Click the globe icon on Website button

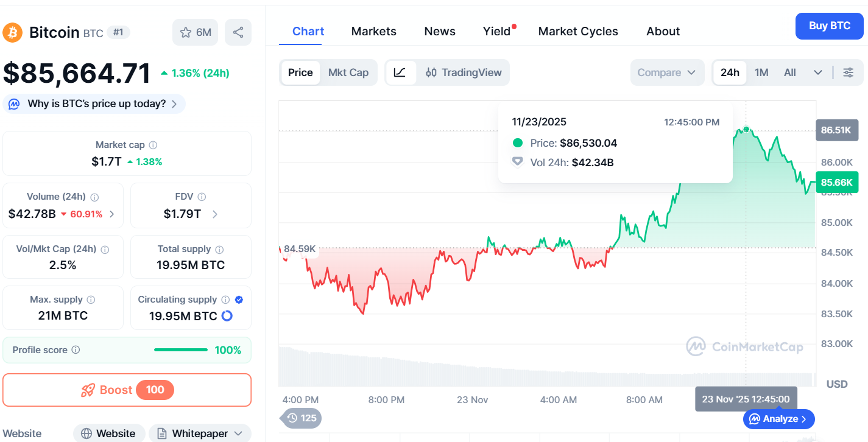tap(86, 433)
